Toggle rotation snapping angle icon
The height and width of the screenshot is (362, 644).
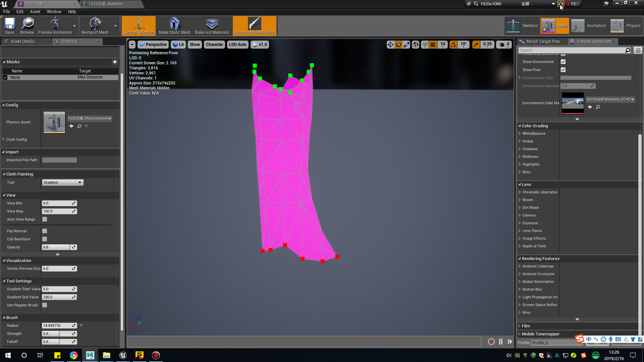click(x=453, y=45)
